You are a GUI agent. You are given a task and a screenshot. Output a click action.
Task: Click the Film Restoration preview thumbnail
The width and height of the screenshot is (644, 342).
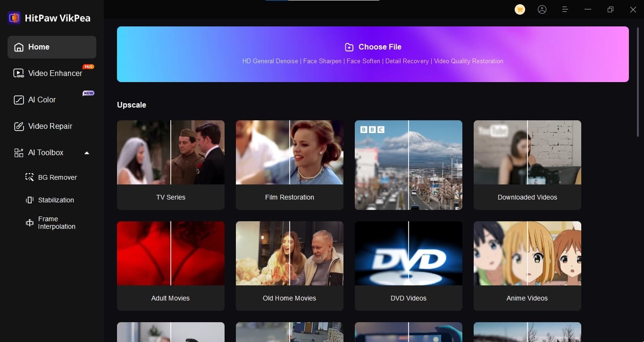pos(290,152)
